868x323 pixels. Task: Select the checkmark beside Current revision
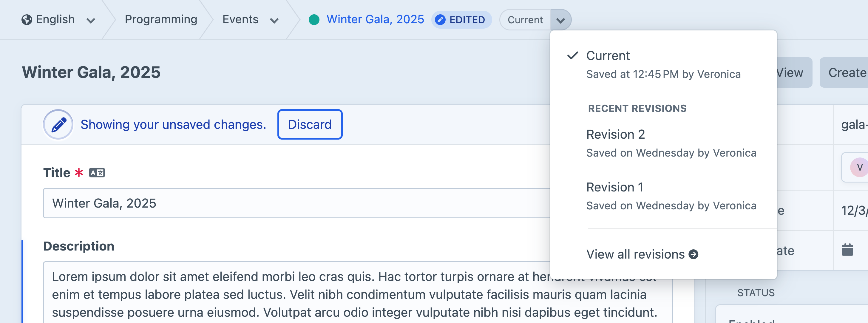(x=572, y=55)
